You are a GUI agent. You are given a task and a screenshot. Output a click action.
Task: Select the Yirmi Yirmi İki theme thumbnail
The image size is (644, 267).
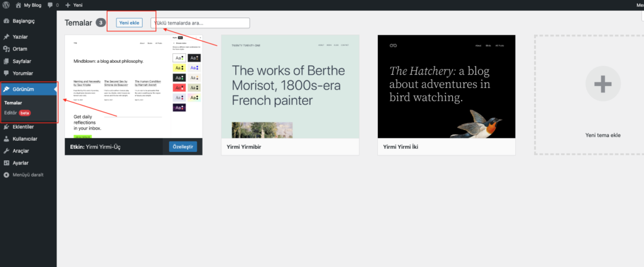click(x=447, y=87)
